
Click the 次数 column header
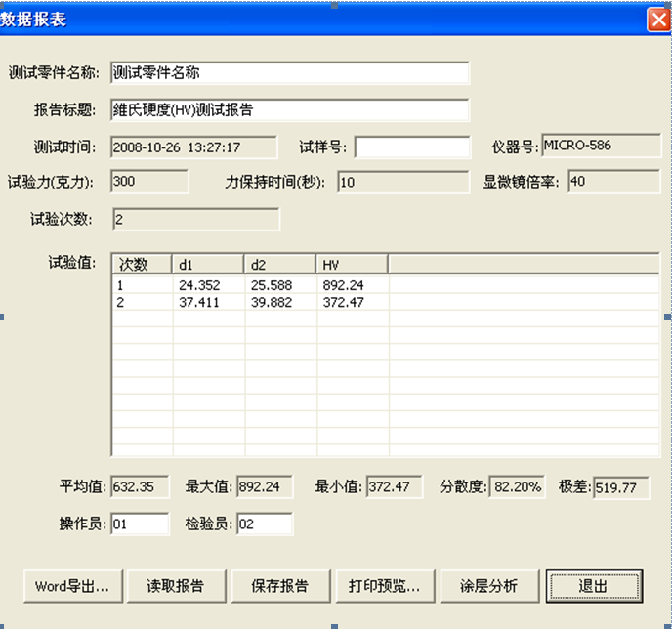click(x=143, y=264)
